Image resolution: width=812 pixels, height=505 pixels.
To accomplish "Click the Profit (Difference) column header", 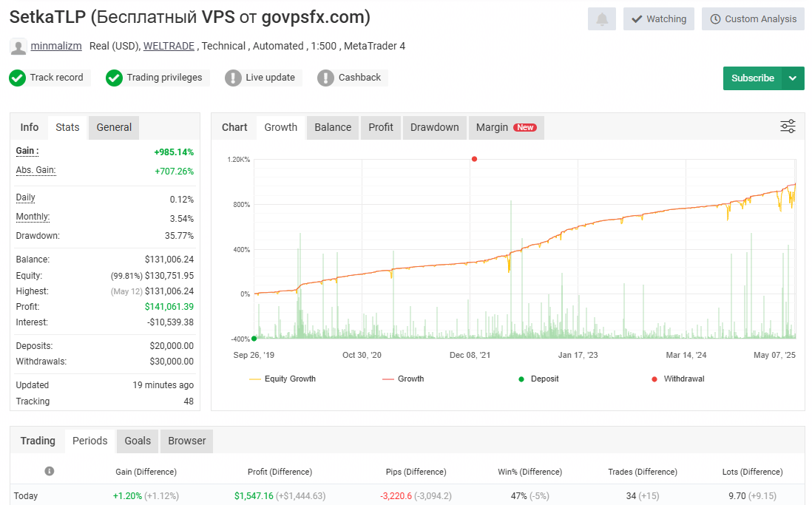I will pos(280,472).
